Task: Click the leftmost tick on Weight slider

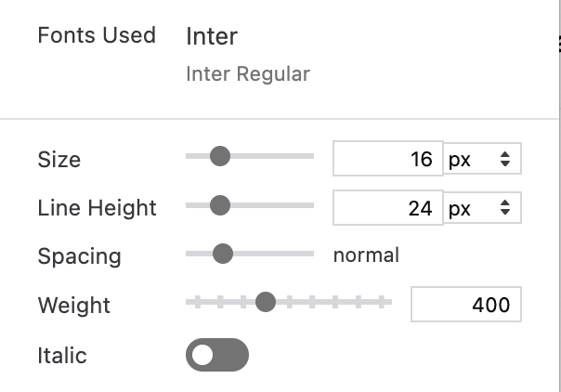Action: 199,301
